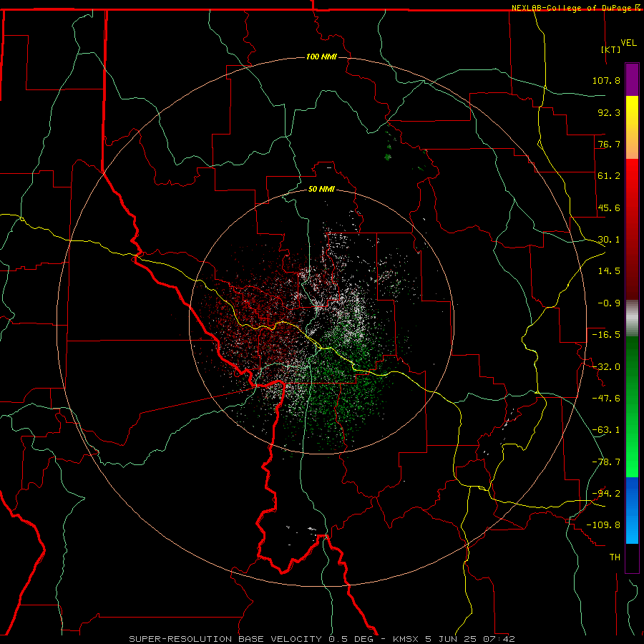Click the purple segment of velocity color bar
Screen dimensions: 644x644
pyautogui.click(x=632, y=79)
